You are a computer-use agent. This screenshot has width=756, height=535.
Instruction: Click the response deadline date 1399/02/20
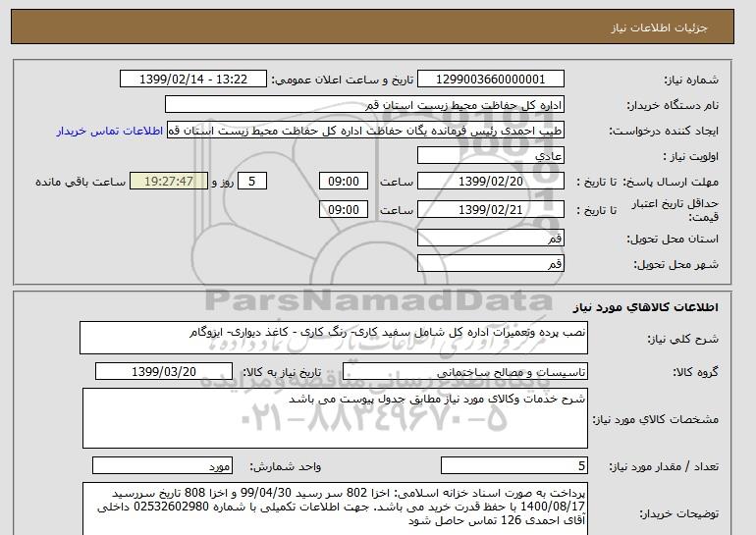[490, 182]
